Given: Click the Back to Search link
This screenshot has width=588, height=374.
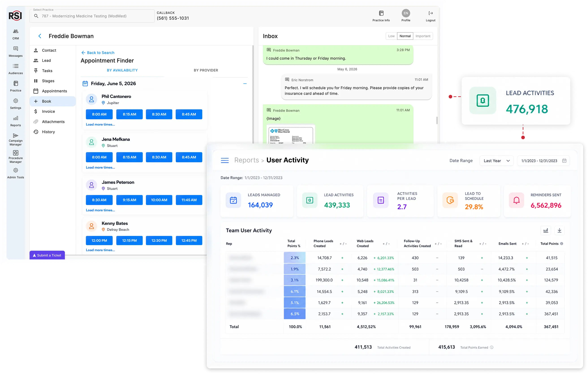Looking at the screenshot, I should click(x=98, y=53).
